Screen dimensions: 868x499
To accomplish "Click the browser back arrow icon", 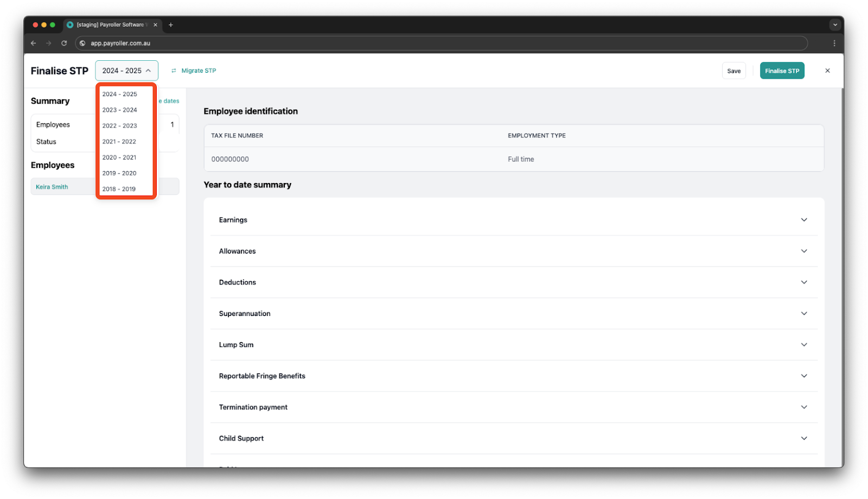I will (x=34, y=43).
